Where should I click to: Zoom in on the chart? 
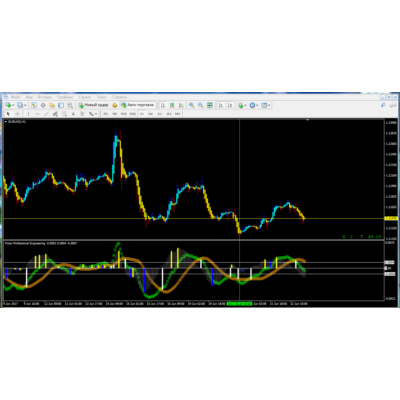click(192, 105)
